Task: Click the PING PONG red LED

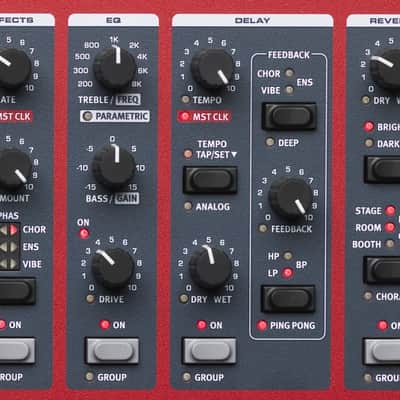Action: pos(262,325)
